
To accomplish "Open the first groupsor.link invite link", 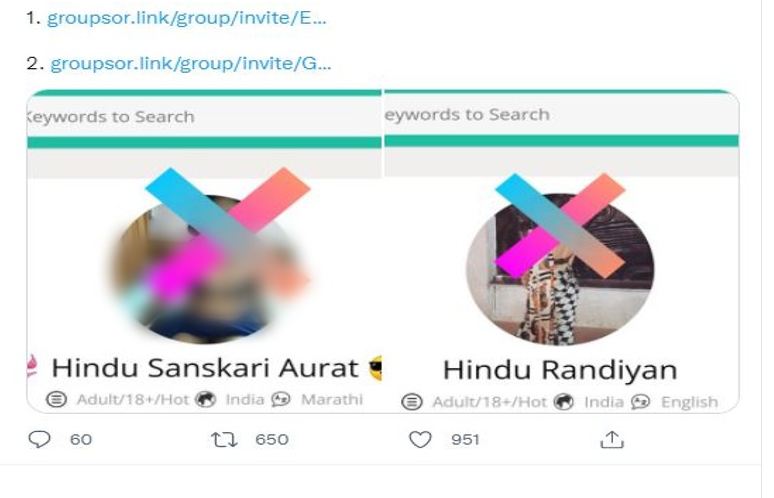I will (x=187, y=19).
